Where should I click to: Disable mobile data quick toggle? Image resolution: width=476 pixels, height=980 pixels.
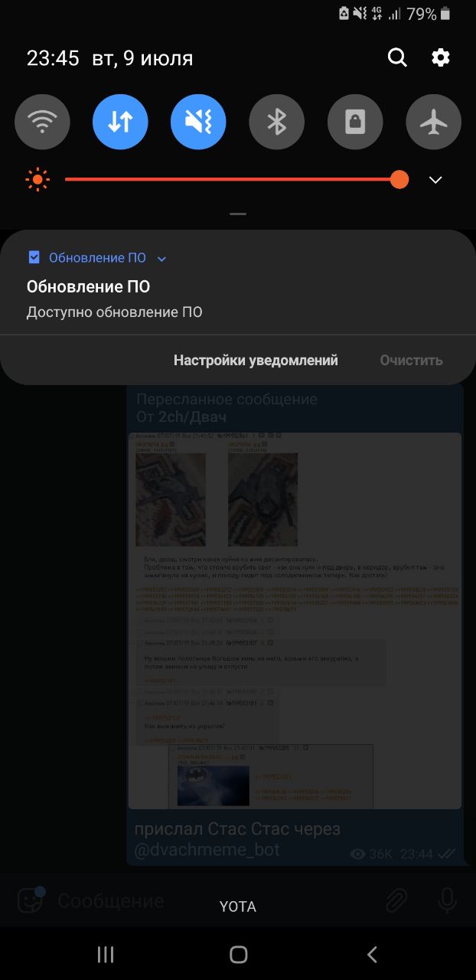click(x=120, y=122)
